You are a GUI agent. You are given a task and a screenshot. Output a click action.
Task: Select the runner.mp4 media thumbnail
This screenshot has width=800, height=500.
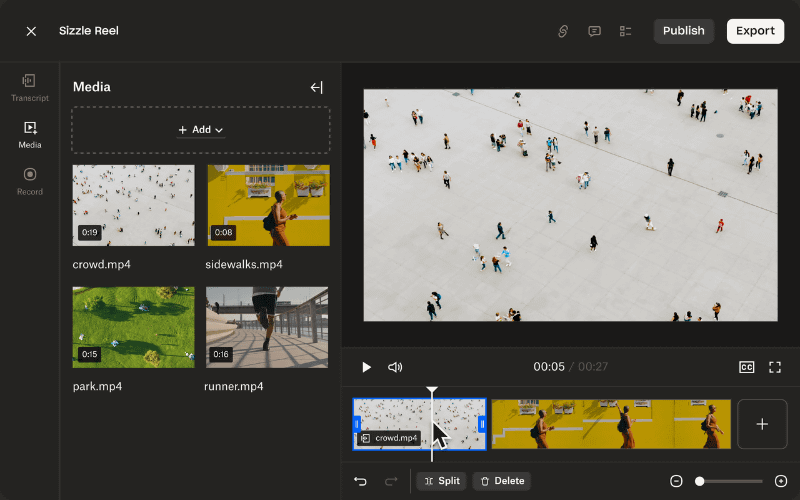pyautogui.click(x=267, y=328)
